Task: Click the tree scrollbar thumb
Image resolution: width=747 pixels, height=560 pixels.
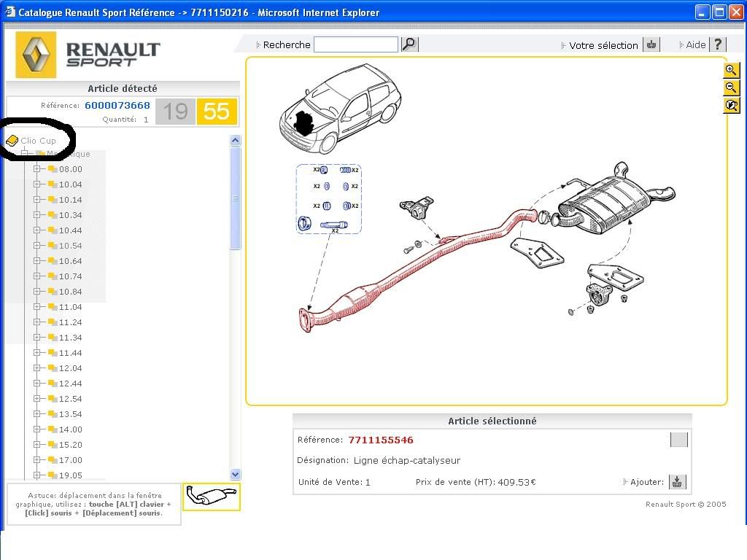Action: (x=236, y=198)
